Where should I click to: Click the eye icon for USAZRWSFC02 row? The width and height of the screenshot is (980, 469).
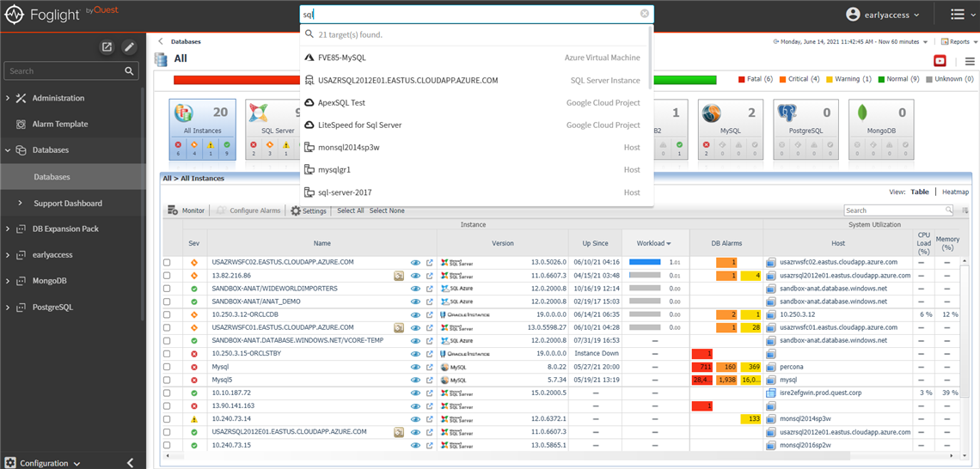coord(415,263)
